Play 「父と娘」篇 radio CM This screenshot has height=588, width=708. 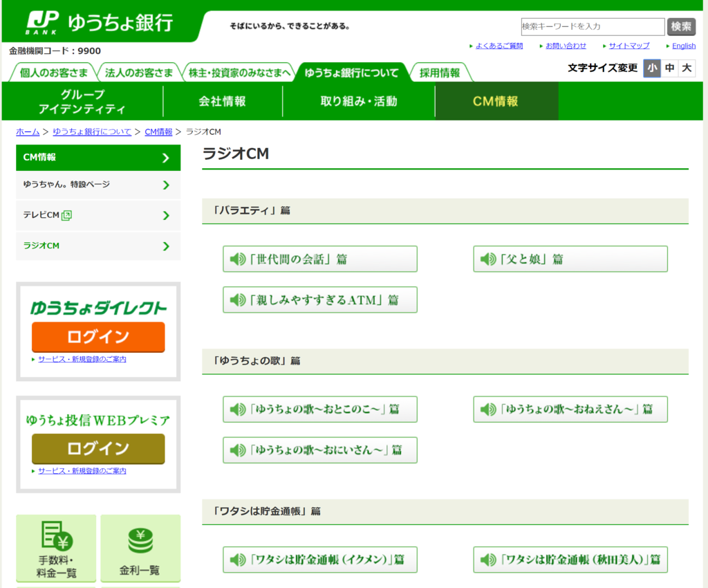click(570, 259)
